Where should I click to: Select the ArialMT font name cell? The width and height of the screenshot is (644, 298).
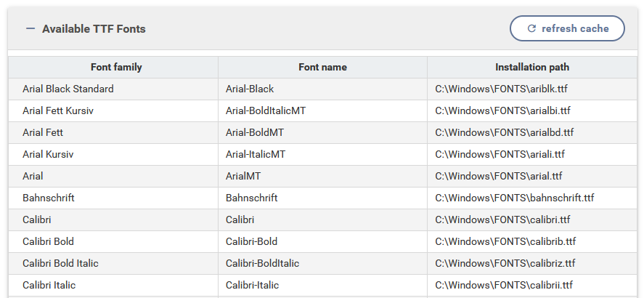(x=243, y=176)
